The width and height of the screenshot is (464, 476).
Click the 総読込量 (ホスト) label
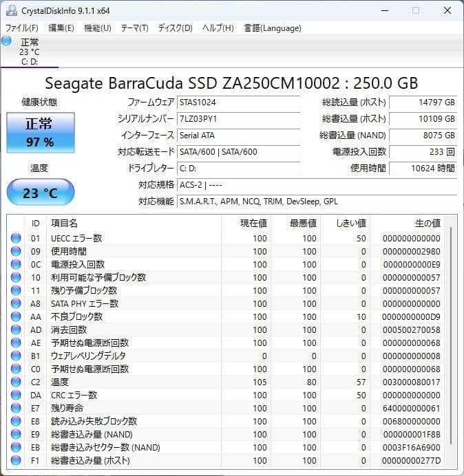pyautogui.click(x=354, y=102)
